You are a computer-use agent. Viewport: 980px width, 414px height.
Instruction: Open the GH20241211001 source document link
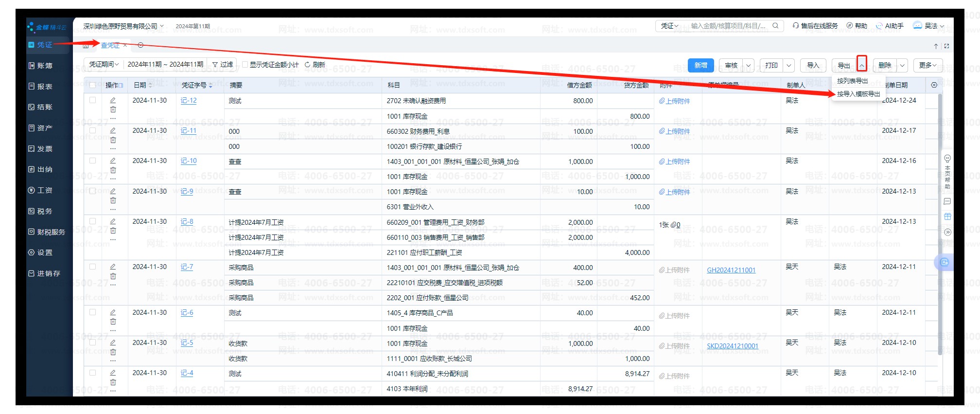[731, 270]
